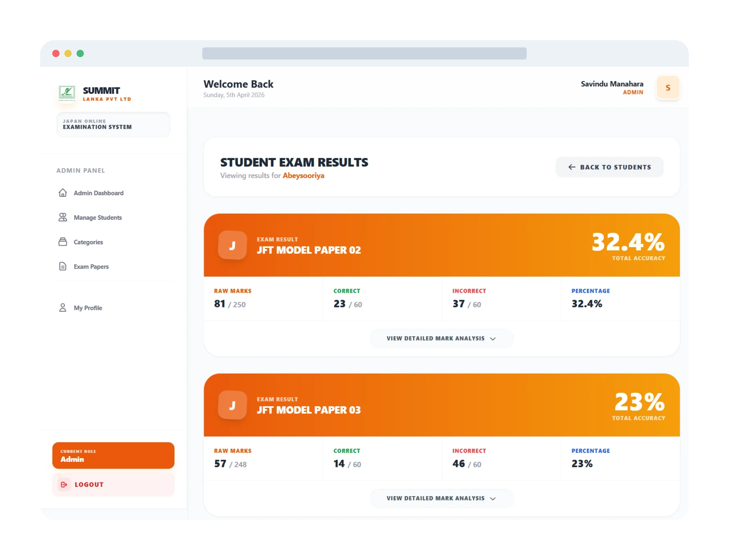Click the Current Role Admin card
Viewport: 729px width, 560px height.
pyautogui.click(x=113, y=455)
